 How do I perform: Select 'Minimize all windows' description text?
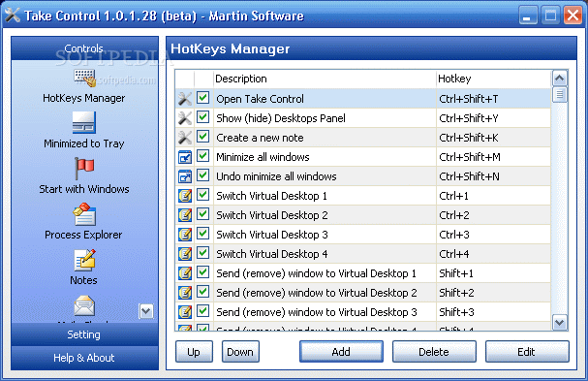tap(263, 157)
